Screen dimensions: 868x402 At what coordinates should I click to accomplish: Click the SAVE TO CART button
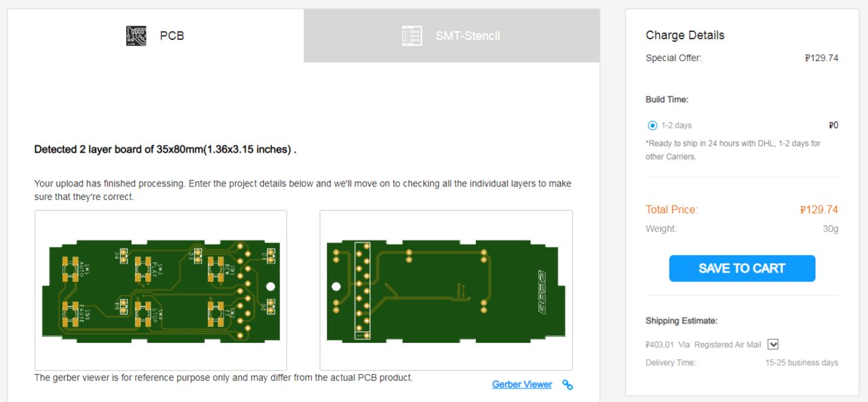tap(742, 268)
